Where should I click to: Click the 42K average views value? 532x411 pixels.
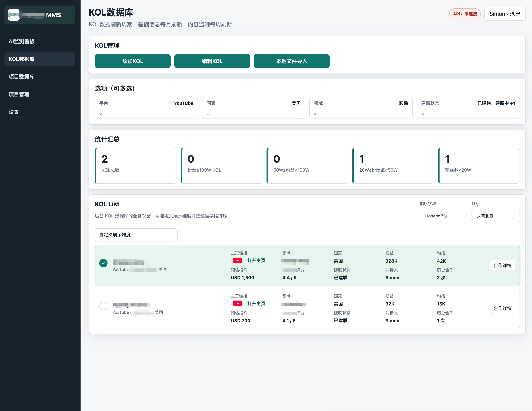441,261
